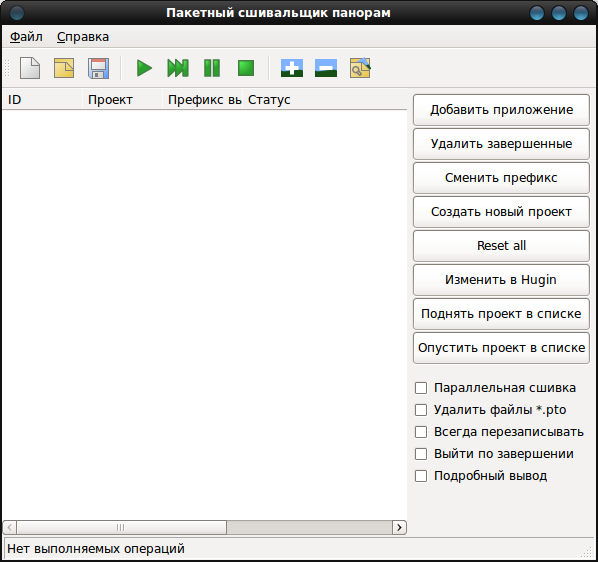The image size is (598, 562).
Task: Open the Файл menu
Action: (x=26, y=37)
